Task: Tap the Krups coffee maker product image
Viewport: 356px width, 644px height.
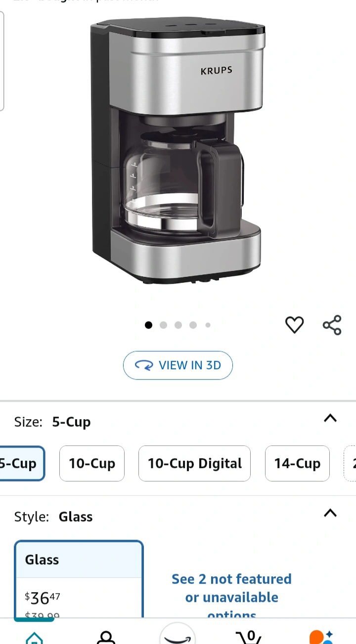Action: point(177,151)
